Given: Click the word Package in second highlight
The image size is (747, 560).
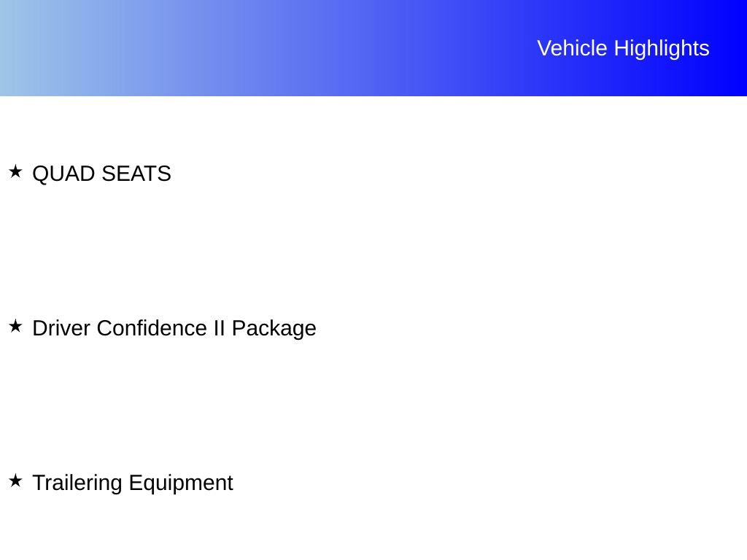Looking at the screenshot, I should [274, 329].
